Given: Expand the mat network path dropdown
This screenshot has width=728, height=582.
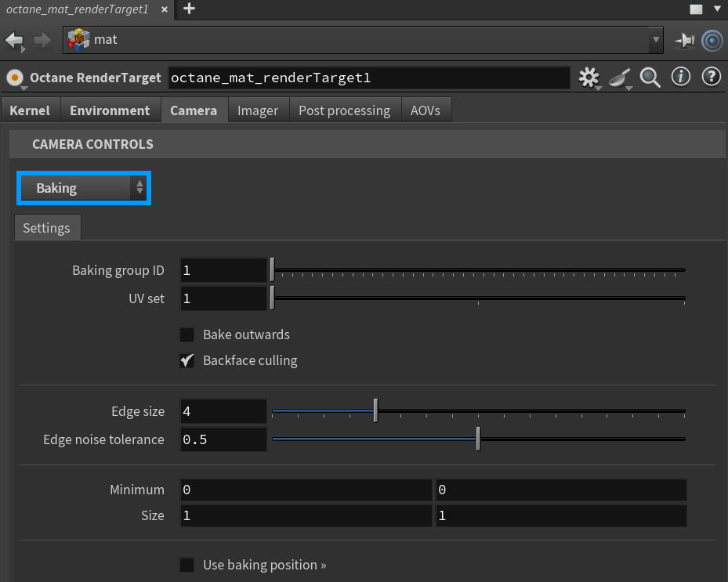Looking at the screenshot, I should coord(656,40).
